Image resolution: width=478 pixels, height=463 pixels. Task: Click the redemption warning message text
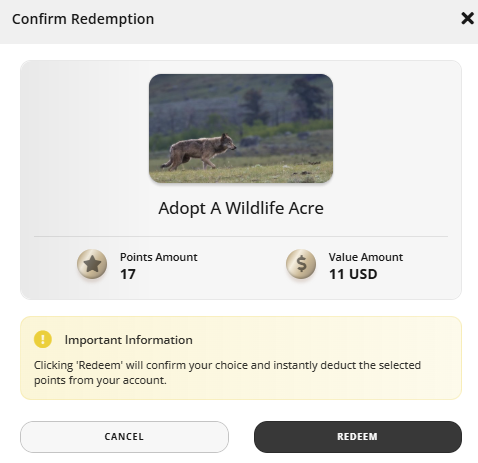227,373
